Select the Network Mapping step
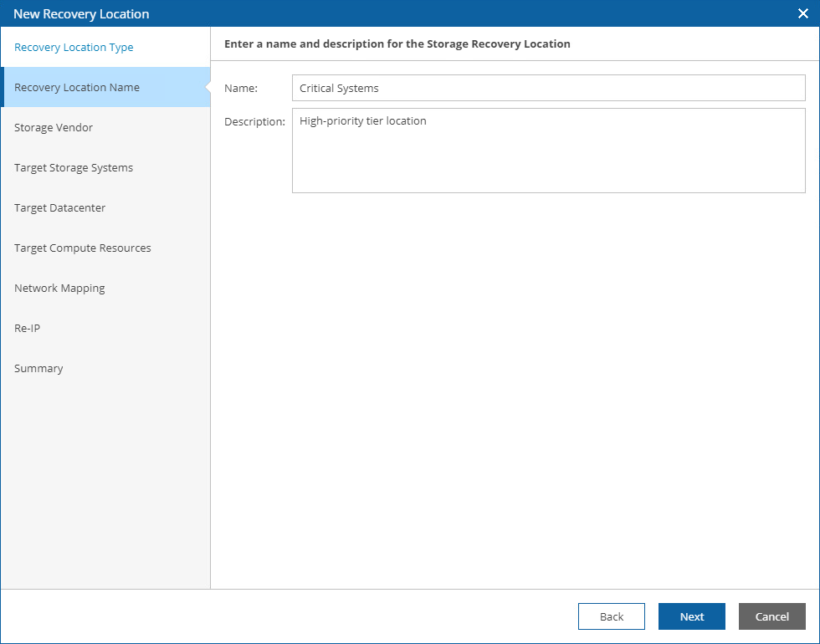The image size is (820, 644). pyautogui.click(x=59, y=289)
